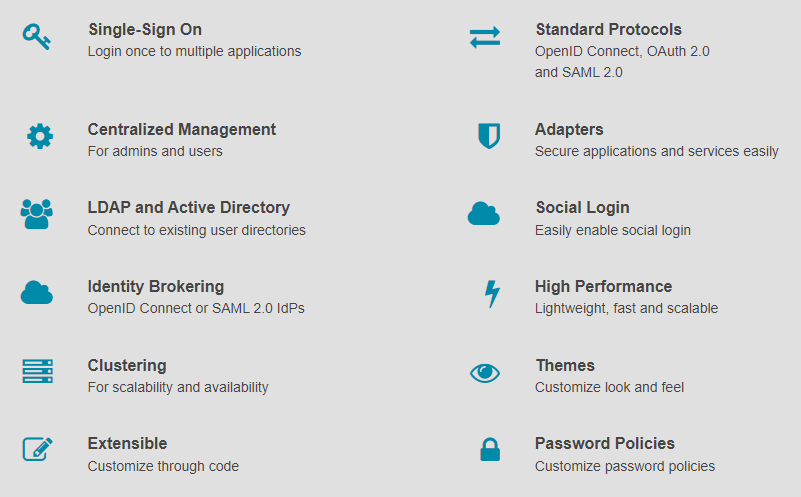Click the lightning bolt icon for High Performance
Screen dimensions: 801x497
pos(492,294)
